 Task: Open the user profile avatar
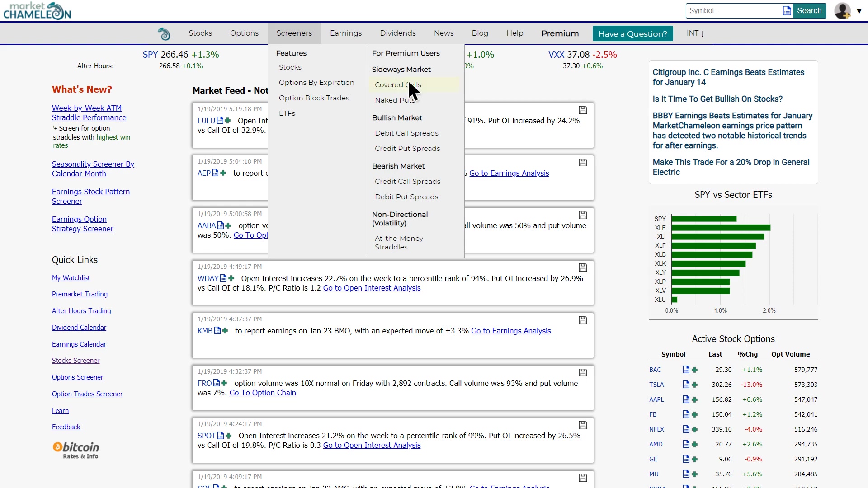click(x=842, y=11)
